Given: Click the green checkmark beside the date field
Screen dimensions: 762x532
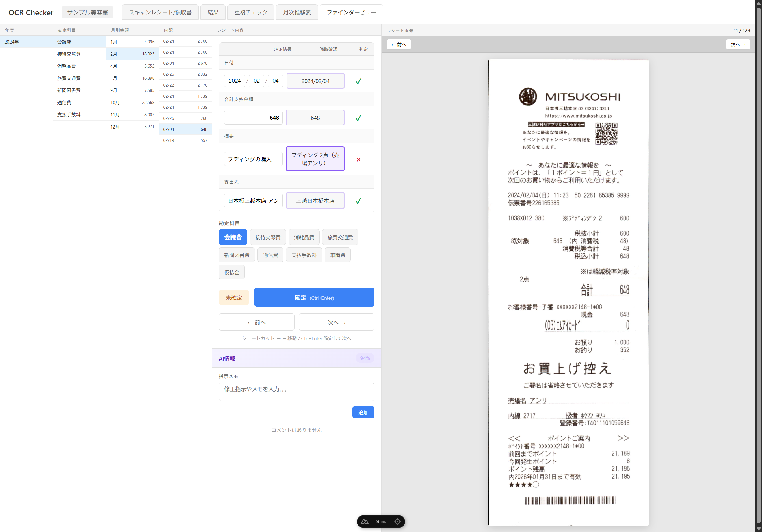Looking at the screenshot, I should (x=358, y=81).
